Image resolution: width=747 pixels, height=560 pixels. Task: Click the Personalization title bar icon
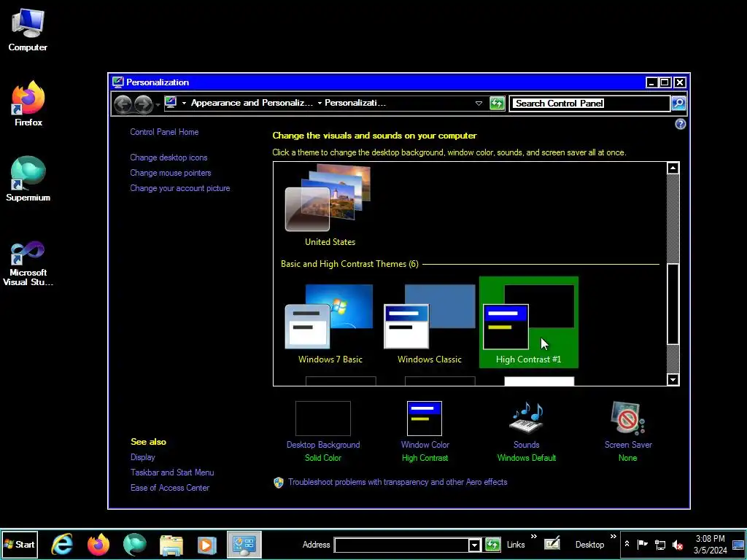pyautogui.click(x=117, y=82)
